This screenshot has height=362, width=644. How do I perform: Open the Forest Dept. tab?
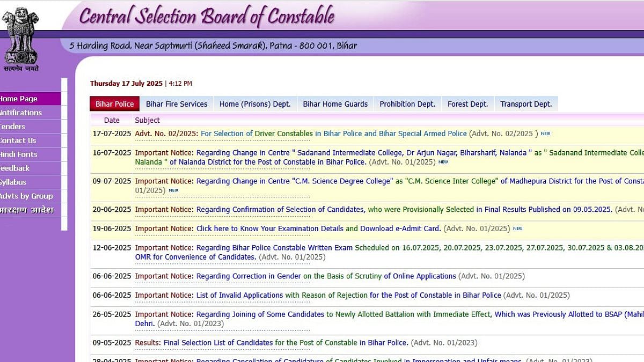[x=467, y=104]
